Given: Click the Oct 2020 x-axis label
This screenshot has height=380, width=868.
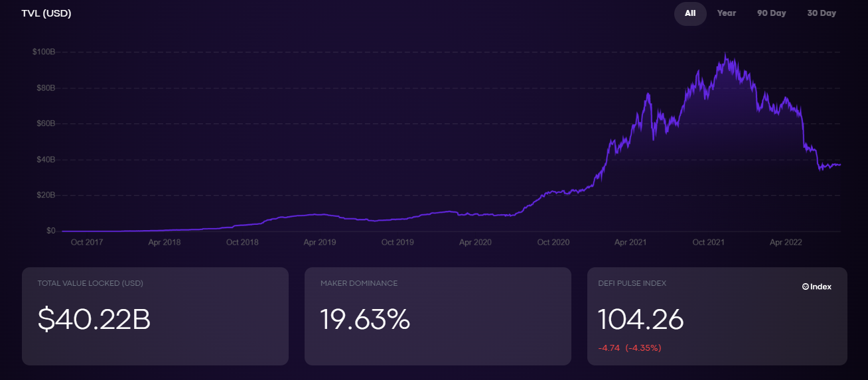Looking at the screenshot, I should 553,243.
